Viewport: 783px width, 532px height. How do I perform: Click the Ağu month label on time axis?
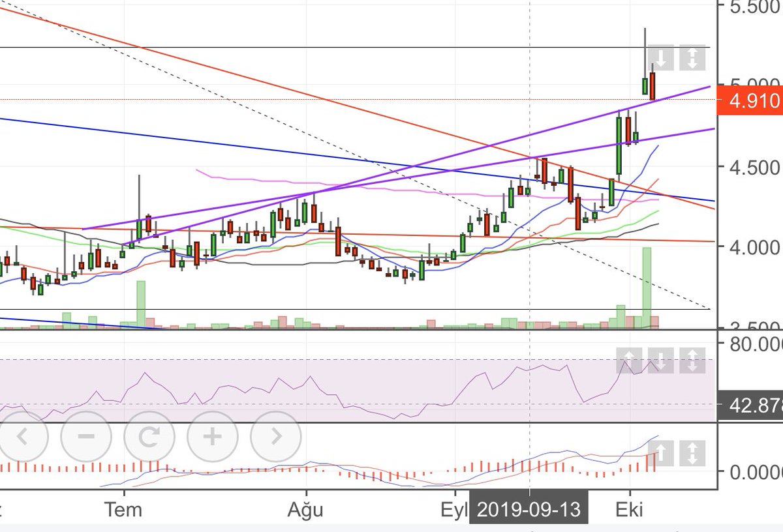point(305,510)
